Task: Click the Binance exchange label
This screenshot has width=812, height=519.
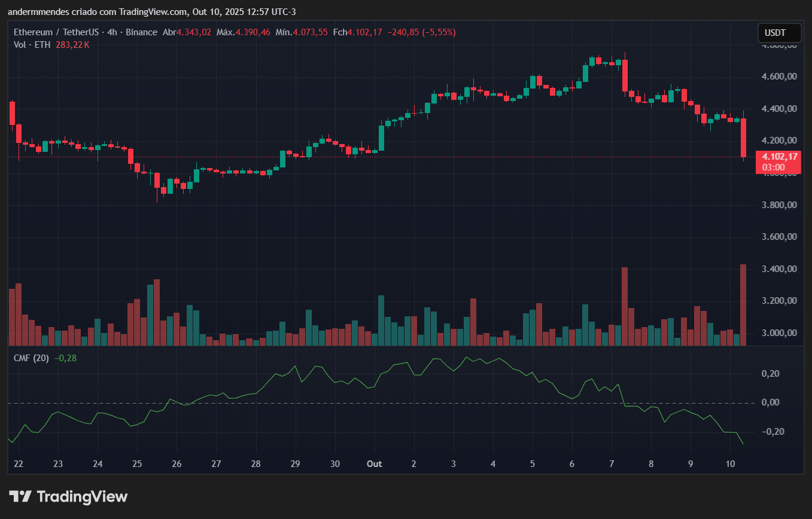Action: (141, 32)
